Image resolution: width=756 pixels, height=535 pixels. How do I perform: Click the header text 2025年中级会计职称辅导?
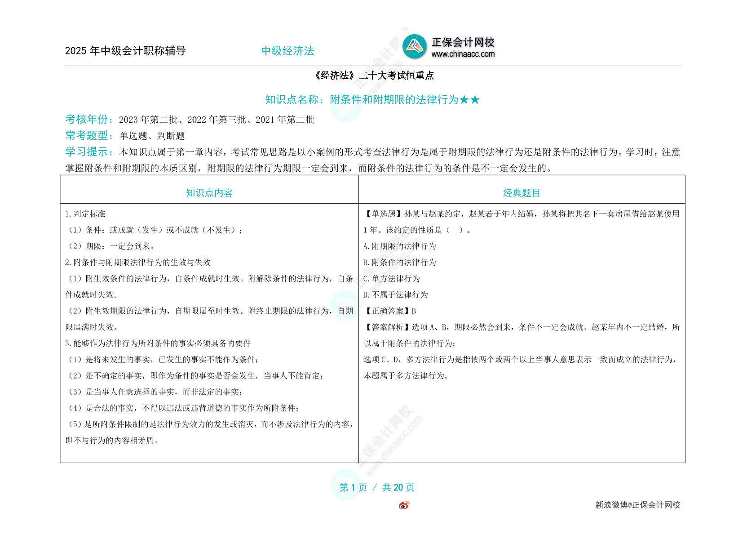point(126,51)
